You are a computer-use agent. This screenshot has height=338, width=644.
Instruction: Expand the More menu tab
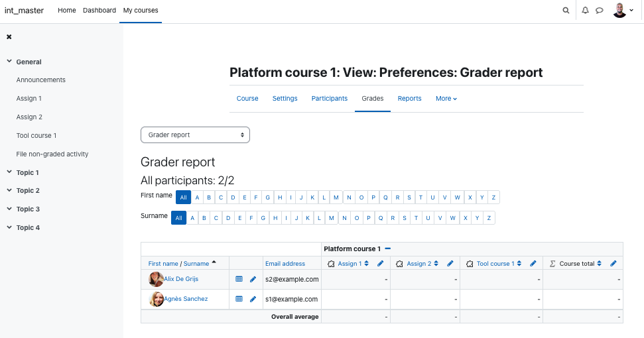(446, 99)
